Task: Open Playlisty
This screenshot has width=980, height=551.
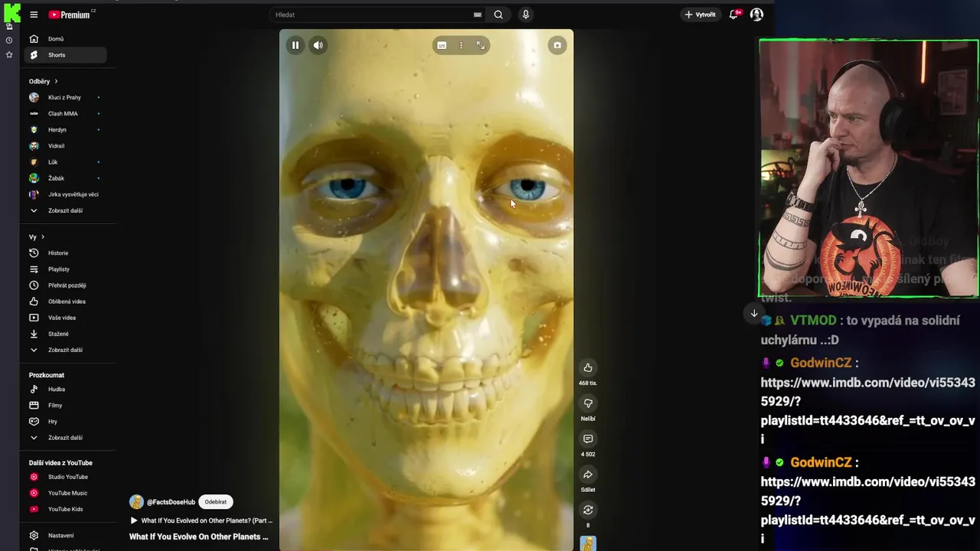Action: 65,269
